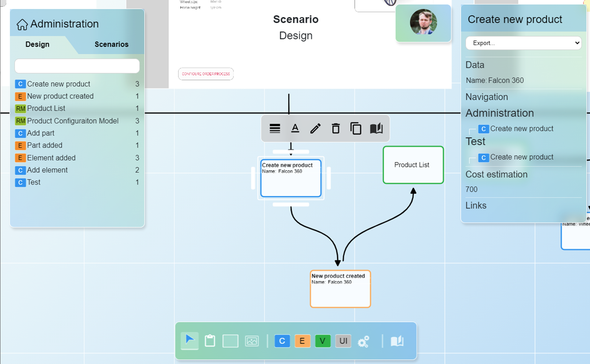
Task: Select the green V view element tool
Action: (x=323, y=341)
